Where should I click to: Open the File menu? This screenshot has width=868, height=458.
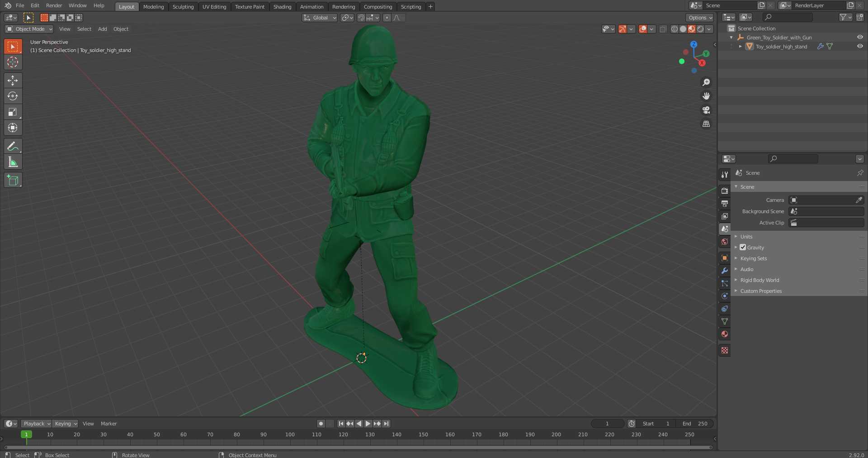(x=20, y=5)
